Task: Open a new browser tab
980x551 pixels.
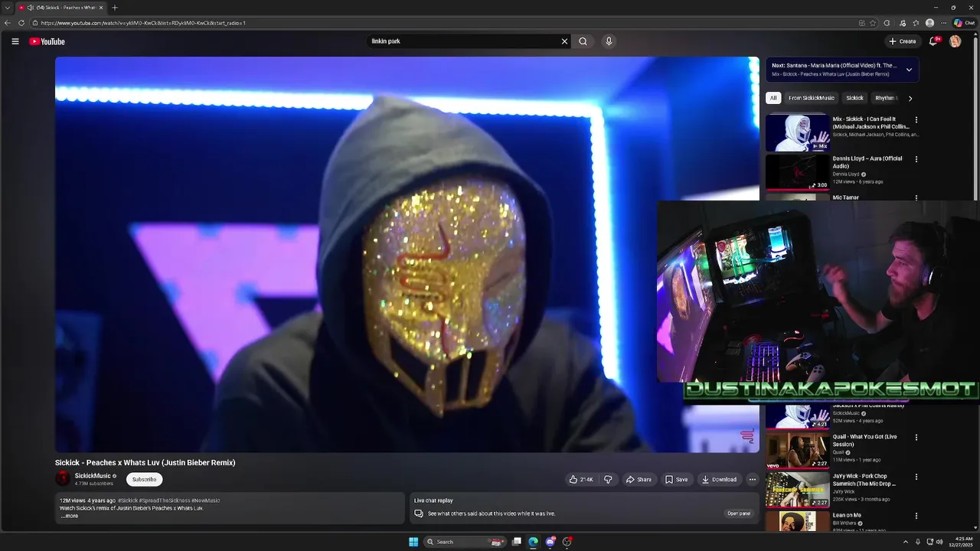Action: pos(115,8)
